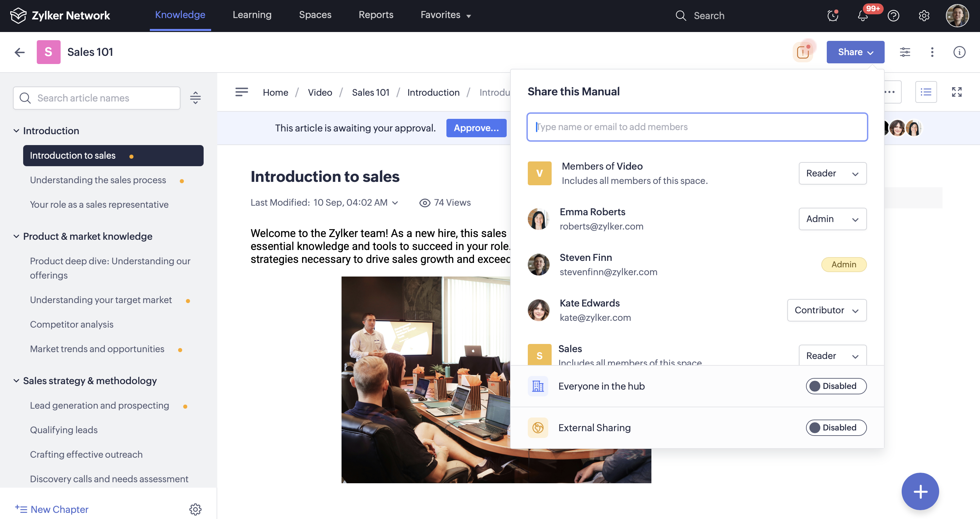
Task: Open the Favorites menu
Action: click(x=445, y=15)
